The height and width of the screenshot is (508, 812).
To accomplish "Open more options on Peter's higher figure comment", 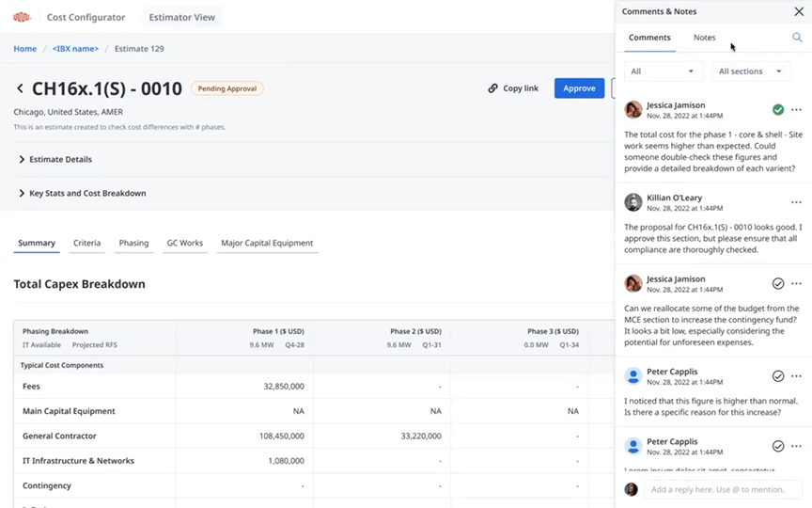I will 796,376.
